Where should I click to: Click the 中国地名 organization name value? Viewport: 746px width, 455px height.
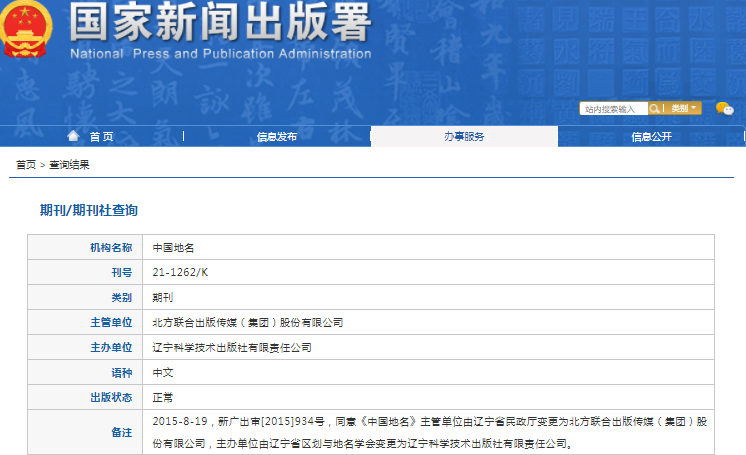click(x=174, y=246)
